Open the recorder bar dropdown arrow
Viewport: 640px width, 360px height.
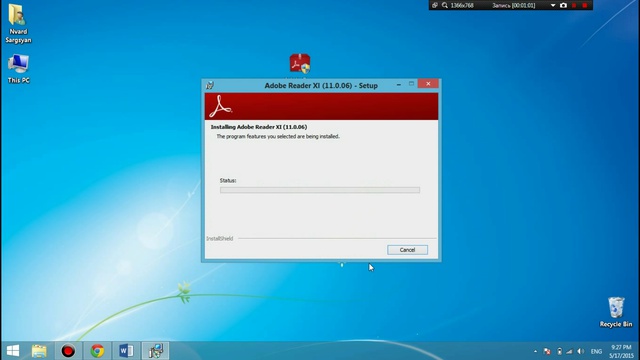pyautogui.click(x=553, y=5)
